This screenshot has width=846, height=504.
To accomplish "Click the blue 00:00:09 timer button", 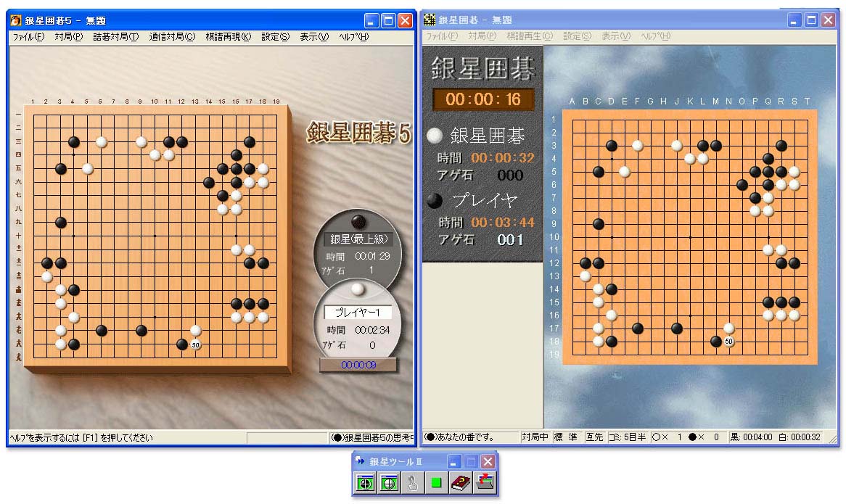I will [x=358, y=365].
